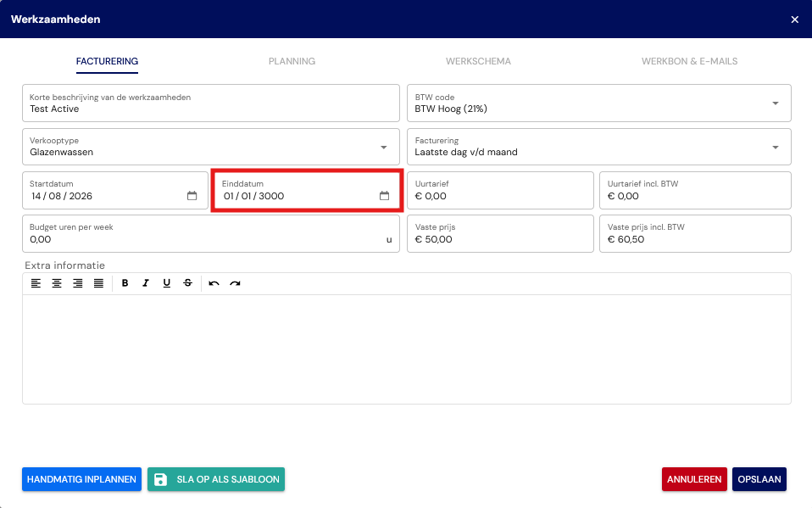Screen dimensions: 812x508
Task: Expand the Verkooptype dropdown
Action: [x=384, y=148]
